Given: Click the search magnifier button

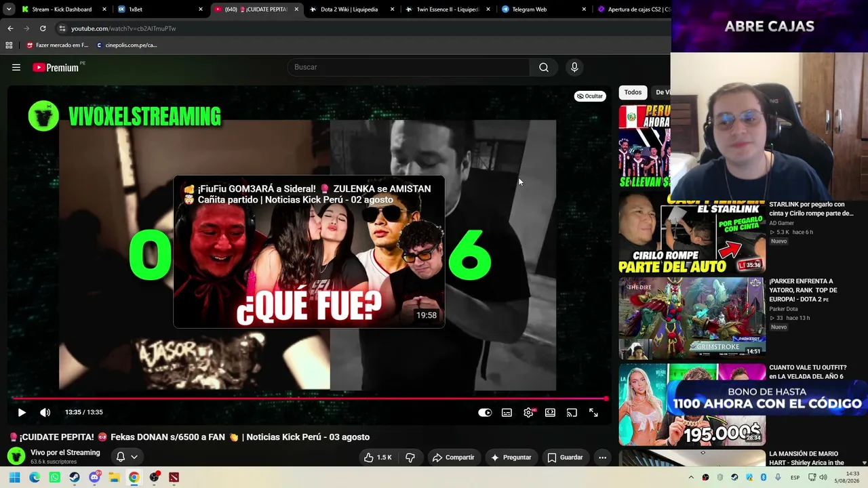Looking at the screenshot, I should click(x=544, y=67).
